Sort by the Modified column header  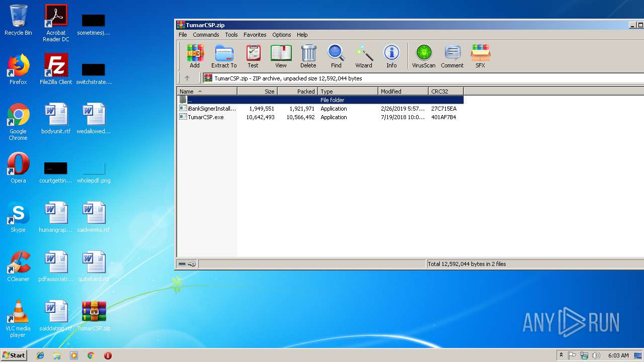click(404, 92)
